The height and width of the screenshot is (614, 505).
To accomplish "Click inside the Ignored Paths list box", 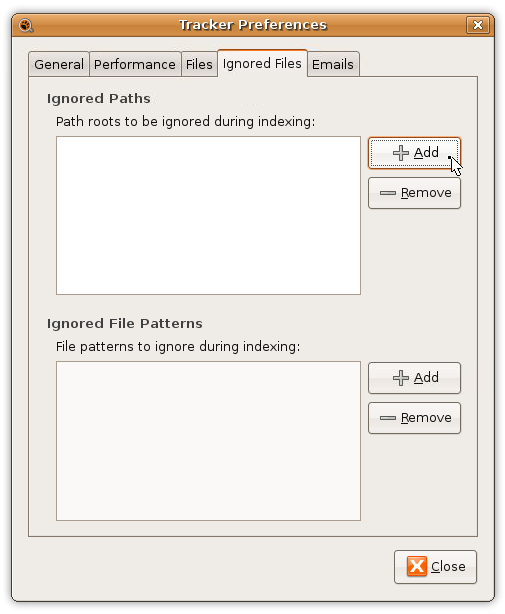I will pyautogui.click(x=208, y=215).
